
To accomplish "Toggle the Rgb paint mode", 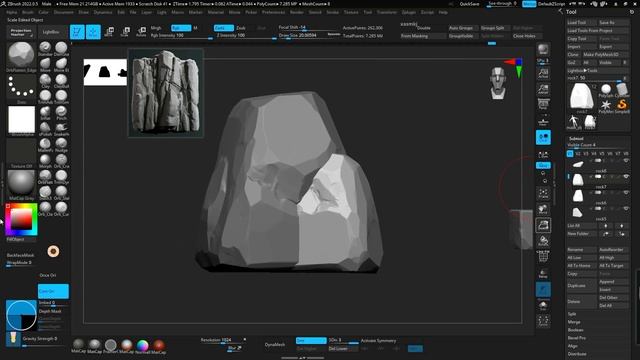I will pyautogui.click(x=181, y=28).
